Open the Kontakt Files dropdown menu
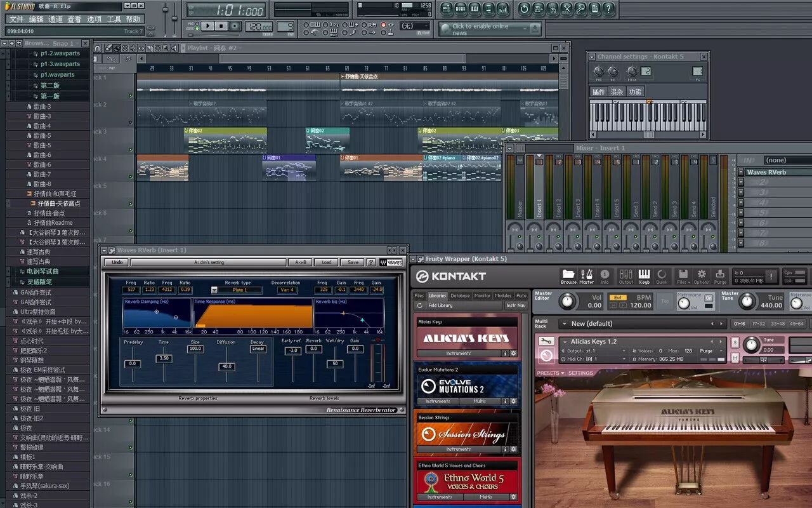Viewport: 812px width, 508px height. click(683, 276)
